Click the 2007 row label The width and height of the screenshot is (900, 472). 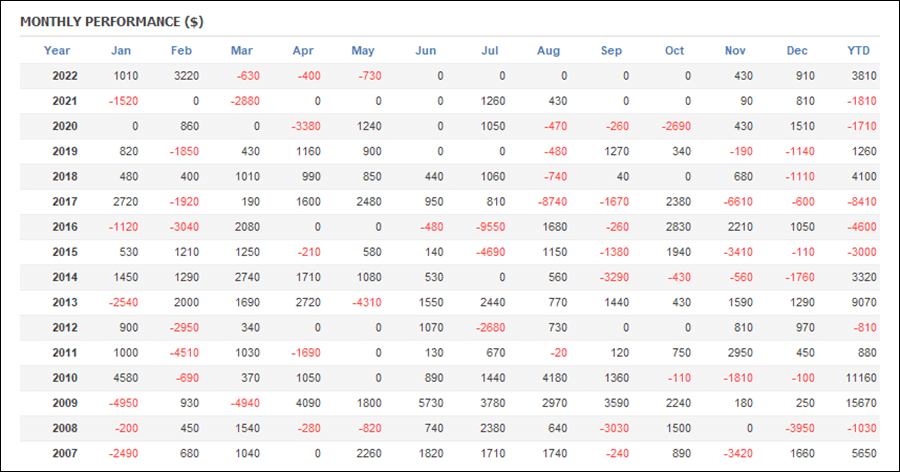pyautogui.click(x=65, y=453)
